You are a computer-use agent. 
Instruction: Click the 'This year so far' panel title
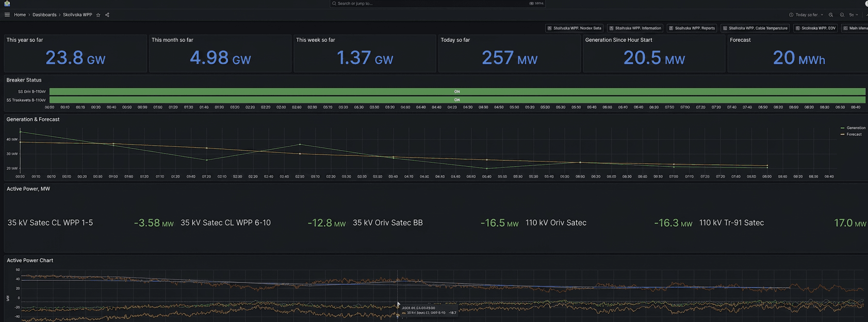coord(25,40)
